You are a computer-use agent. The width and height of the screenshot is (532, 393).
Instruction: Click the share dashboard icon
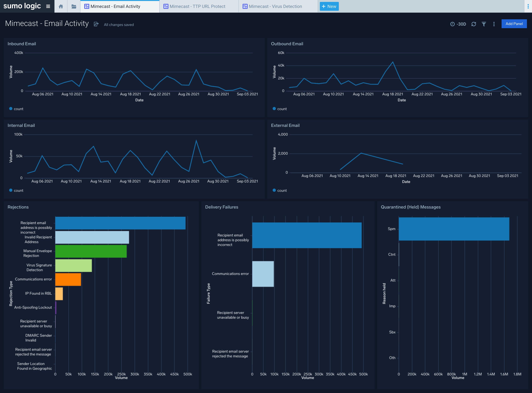coord(96,24)
